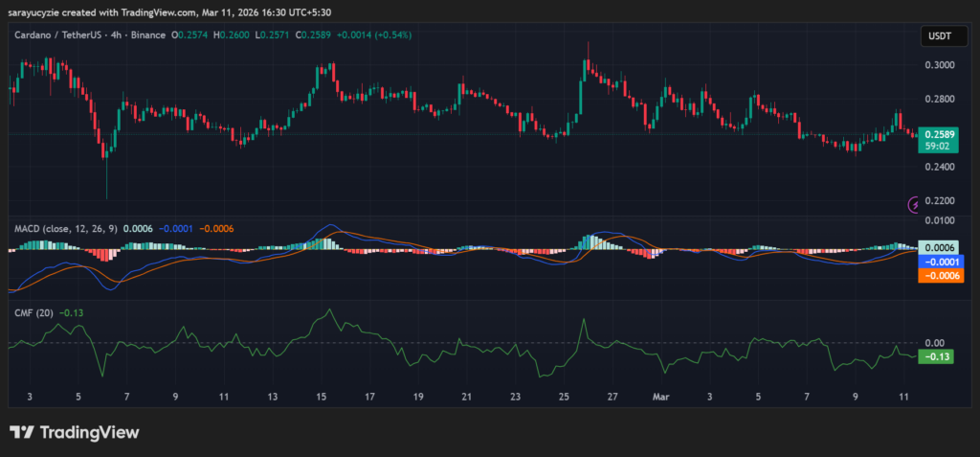980x457 pixels.
Task: Click the green -0.13 CMF axis label
Action: tap(933, 356)
